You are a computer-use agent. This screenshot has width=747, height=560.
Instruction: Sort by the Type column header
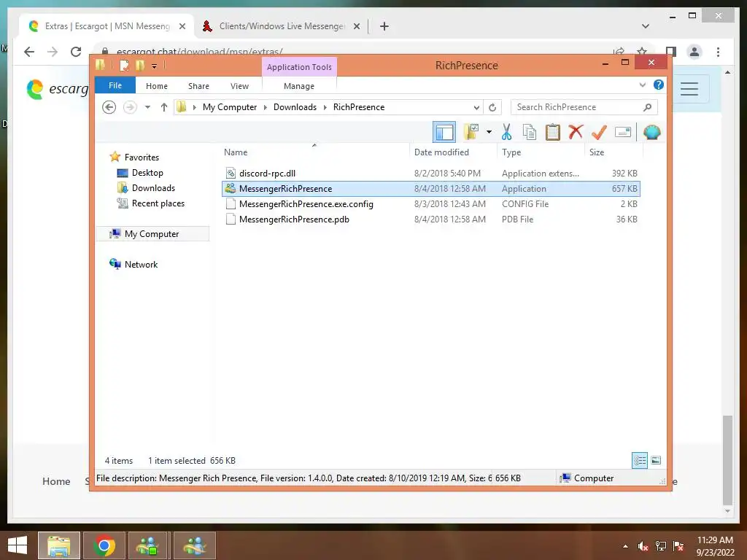point(541,152)
